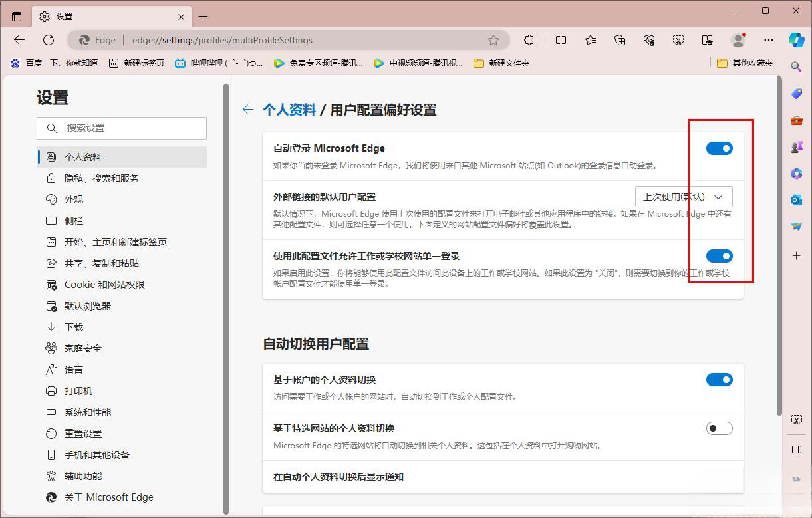This screenshot has height=518, width=812.
Task: Select the 设置 browser tab
Action: pos(110,17)
